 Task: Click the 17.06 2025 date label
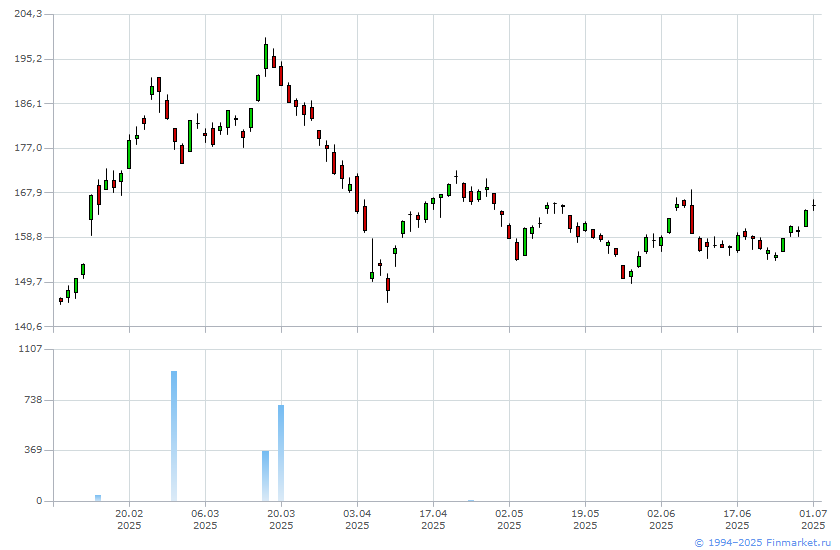pos(738,519)
